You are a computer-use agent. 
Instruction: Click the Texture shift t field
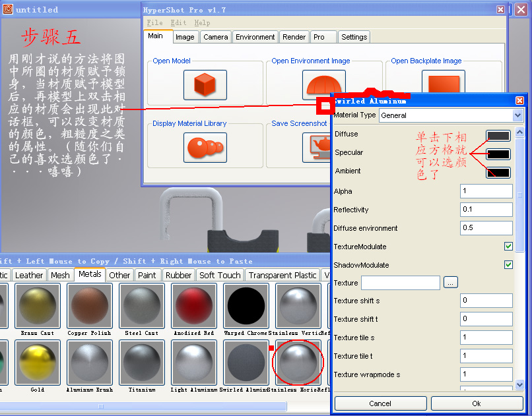click(486, 319)
